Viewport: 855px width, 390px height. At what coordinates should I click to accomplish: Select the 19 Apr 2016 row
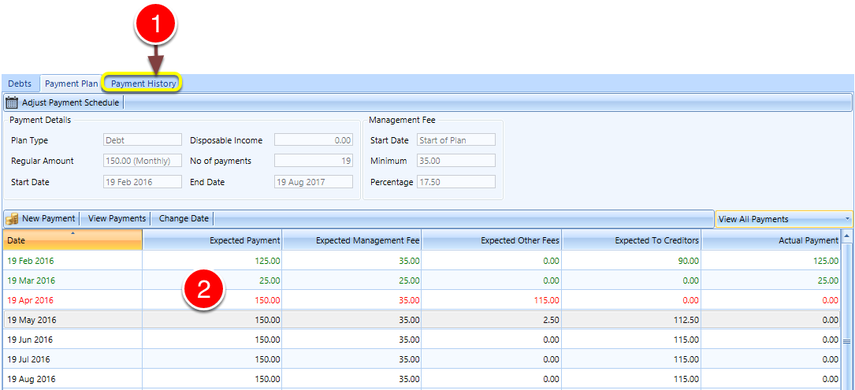pyautogui.click(x=422, y=300)
